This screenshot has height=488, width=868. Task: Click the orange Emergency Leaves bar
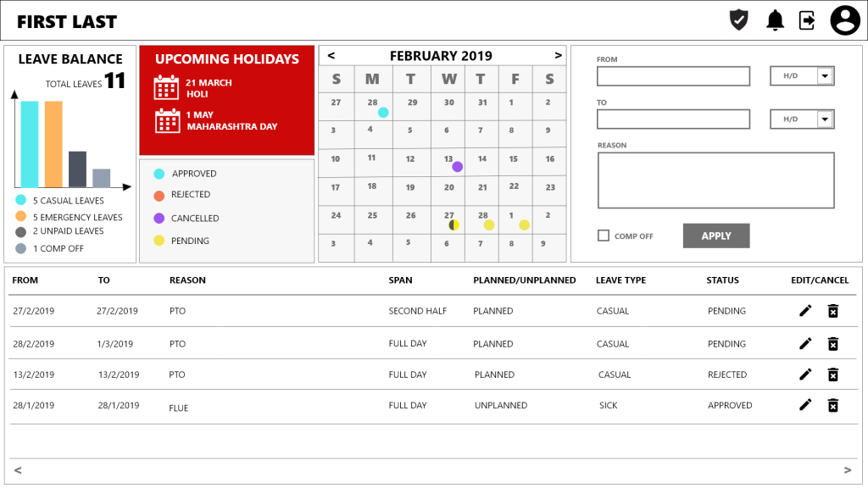click(53, 144)
